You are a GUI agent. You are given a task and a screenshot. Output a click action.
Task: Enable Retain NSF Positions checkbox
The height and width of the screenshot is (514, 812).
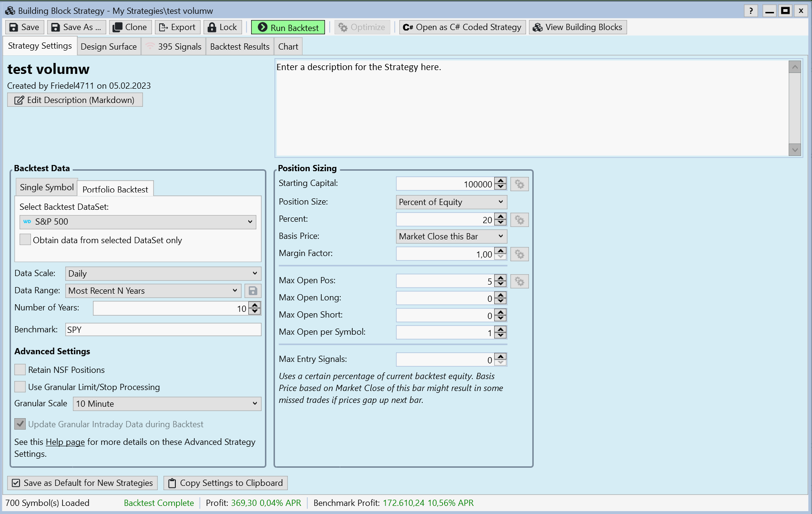(x=20, y=370)
